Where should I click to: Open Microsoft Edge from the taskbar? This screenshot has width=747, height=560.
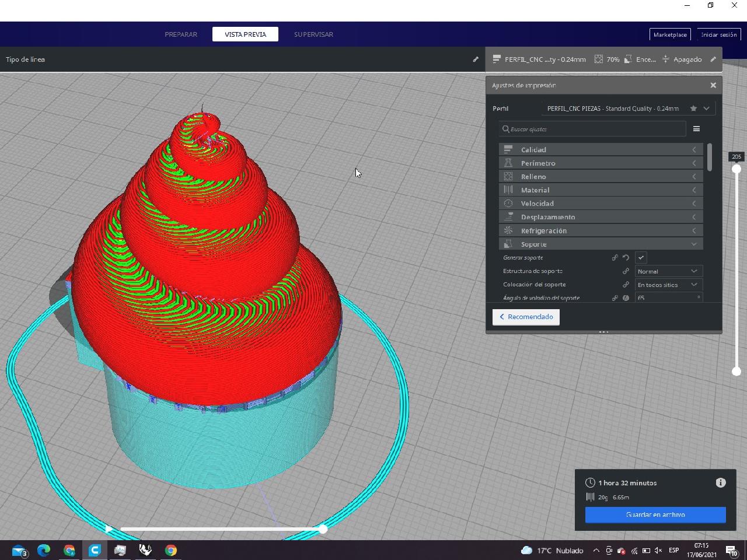[44, 550]
